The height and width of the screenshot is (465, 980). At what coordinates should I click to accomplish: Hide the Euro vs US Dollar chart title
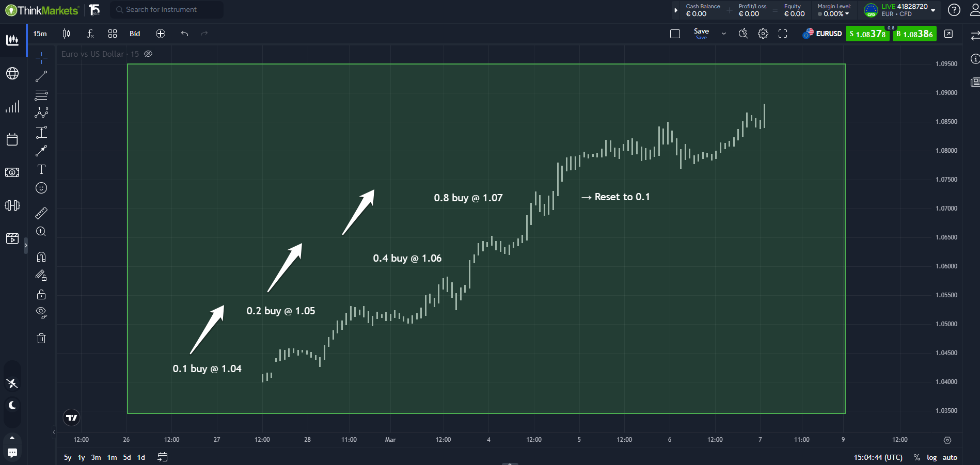point(148,54)
